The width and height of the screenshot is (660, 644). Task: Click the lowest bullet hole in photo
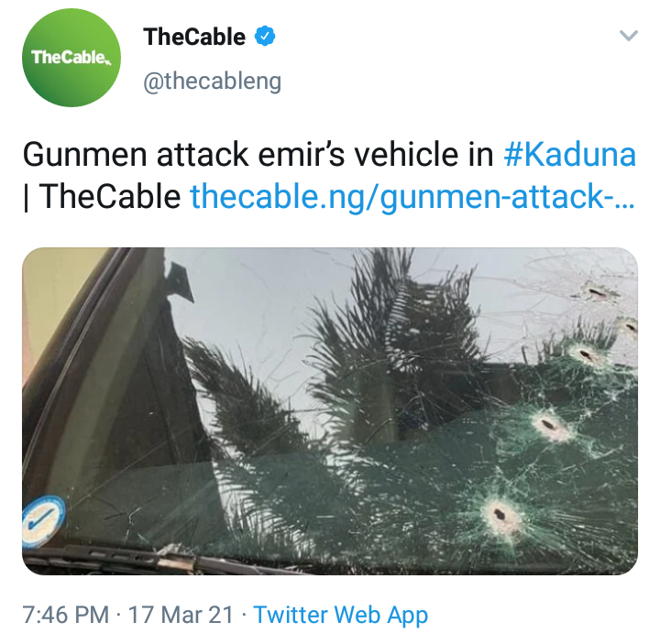500,514
